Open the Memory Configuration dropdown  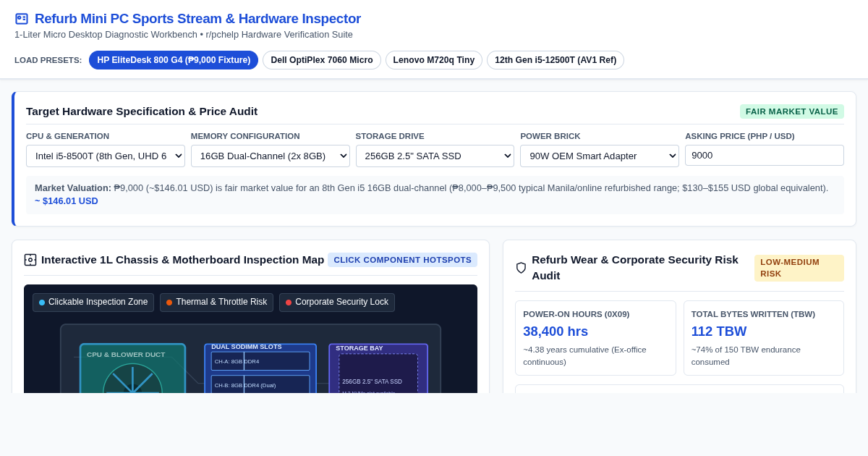pos(271,156)
